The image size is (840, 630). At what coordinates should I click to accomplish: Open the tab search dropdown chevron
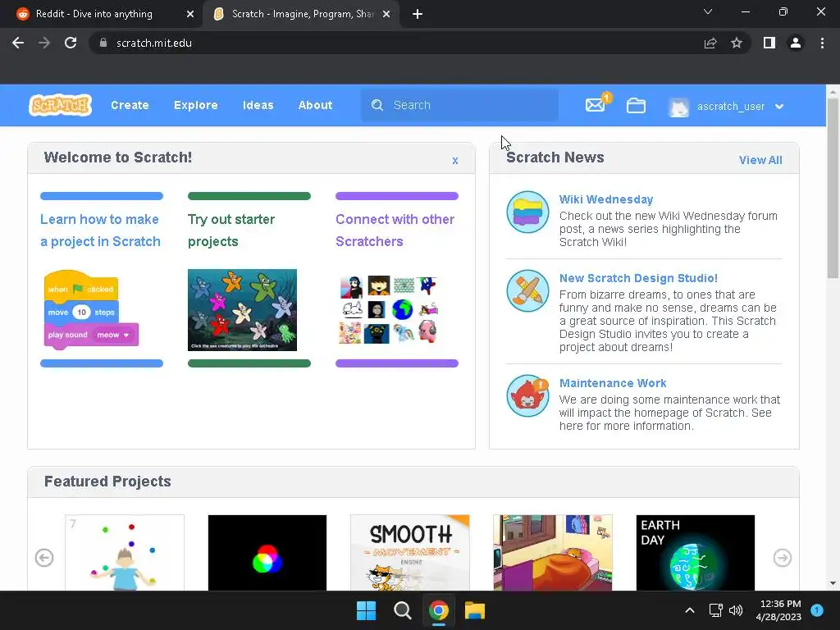pyautogui.click(x=708, y=11)
